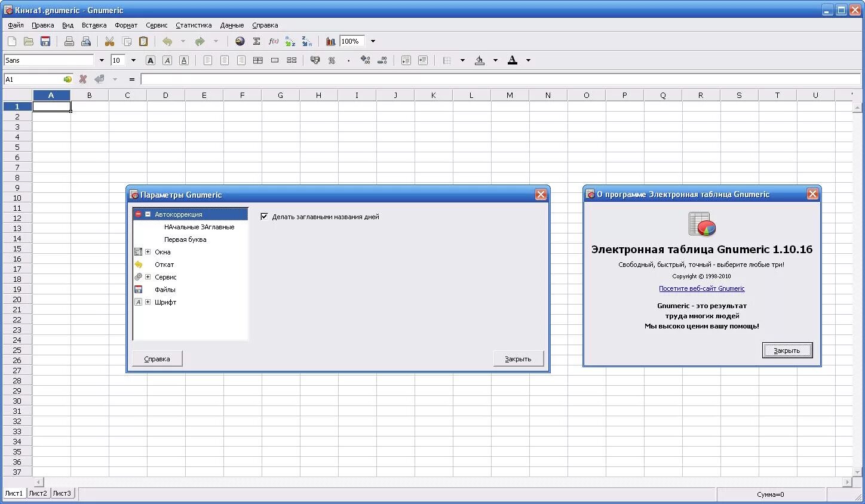Open the Формат menu
Viewport: 865px width, 504px height.
(126, 25)
